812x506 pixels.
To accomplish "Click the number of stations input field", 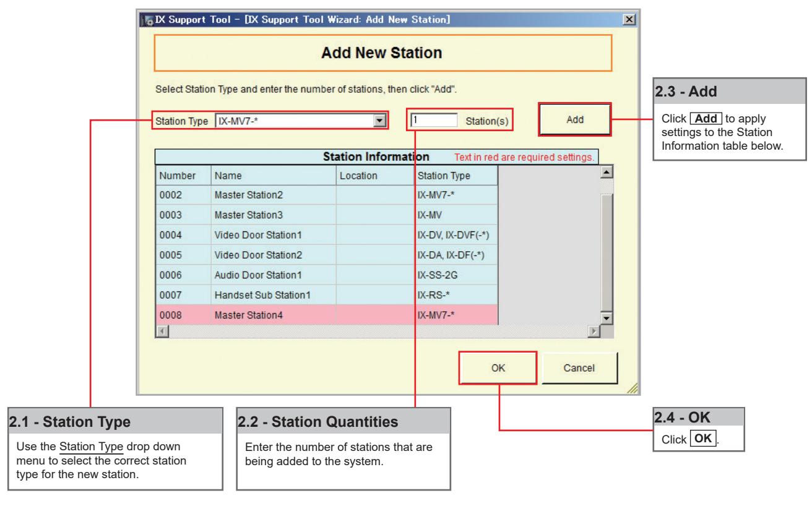I will pyautogui.click(x=433, y=120).
